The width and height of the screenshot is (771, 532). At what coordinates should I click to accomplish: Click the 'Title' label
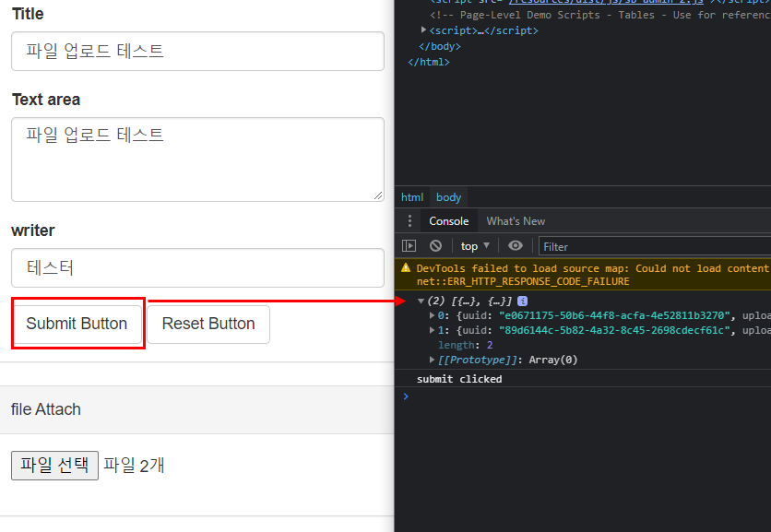point(28,14)
